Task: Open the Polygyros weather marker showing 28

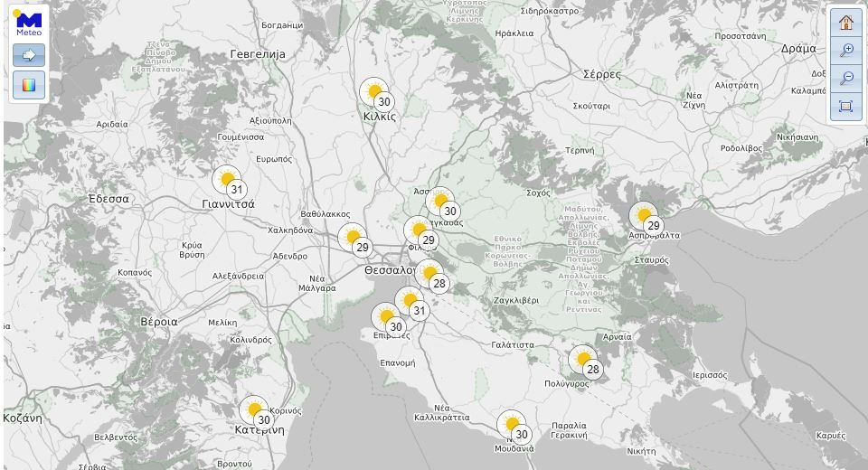Action: point(584,360)
